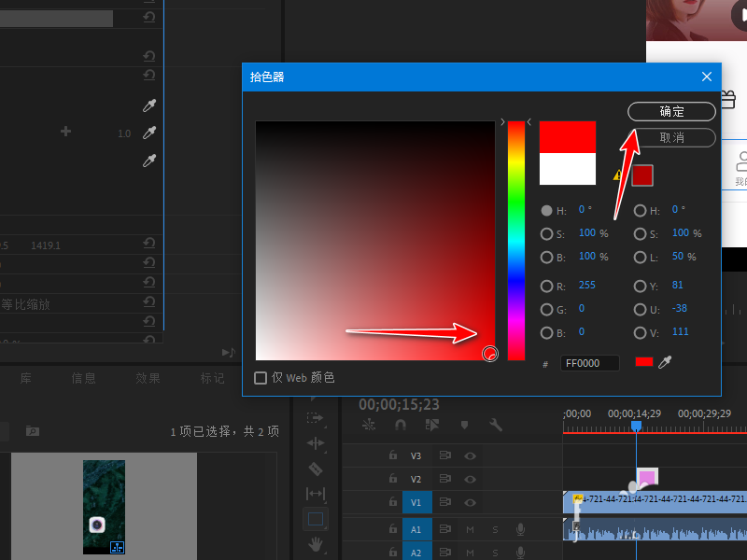Click the eyedropper beside the hex field
Viewport: 747px width, 560px height.
(665, 362)
